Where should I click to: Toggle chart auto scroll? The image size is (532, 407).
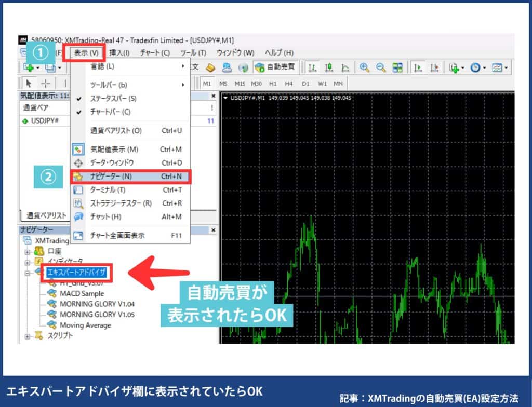coord(418,68)
